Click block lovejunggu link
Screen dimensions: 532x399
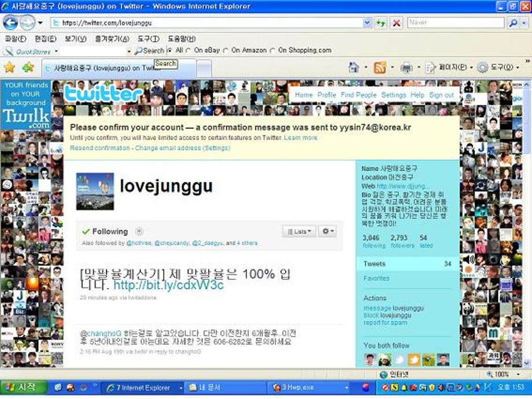[x=387, y=315]
